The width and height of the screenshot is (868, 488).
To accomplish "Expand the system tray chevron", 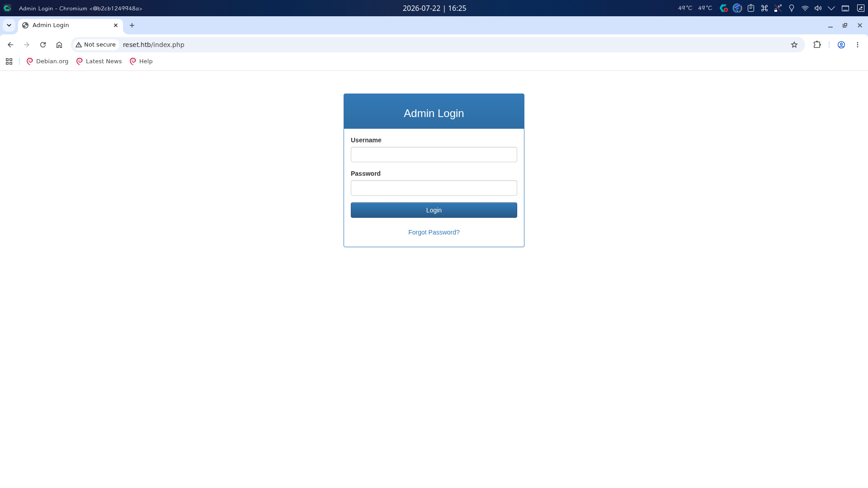I will [x=831, y=8].
